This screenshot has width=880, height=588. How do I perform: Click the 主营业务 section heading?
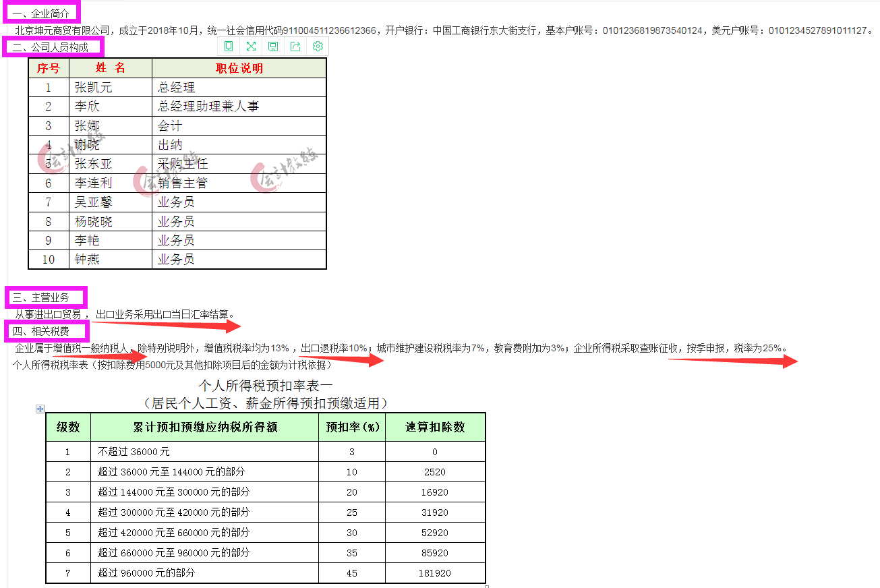point(40,297)
